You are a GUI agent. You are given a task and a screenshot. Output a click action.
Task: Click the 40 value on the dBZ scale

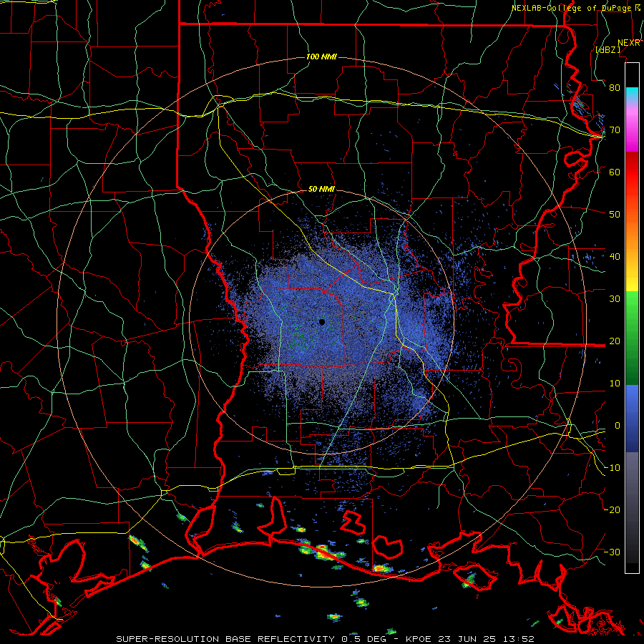pos(615,257)
